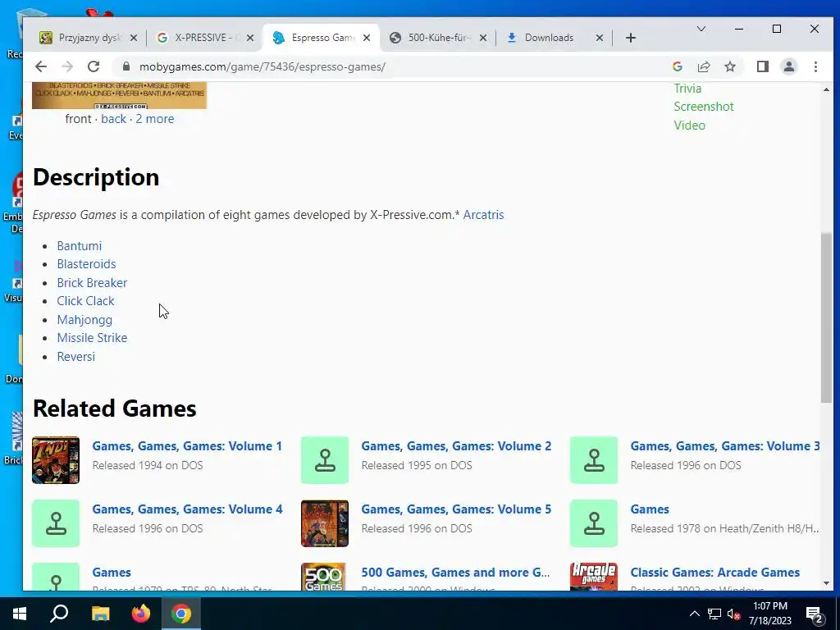Screen dimensions: 840x630
Task: Open the Click Clack game link
Action: 85,301
